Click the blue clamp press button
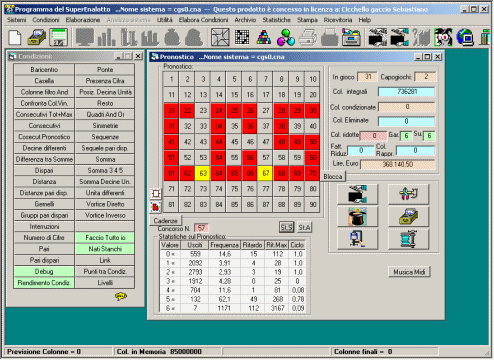This screenshot has height=360, width=494. click(357, 239)
